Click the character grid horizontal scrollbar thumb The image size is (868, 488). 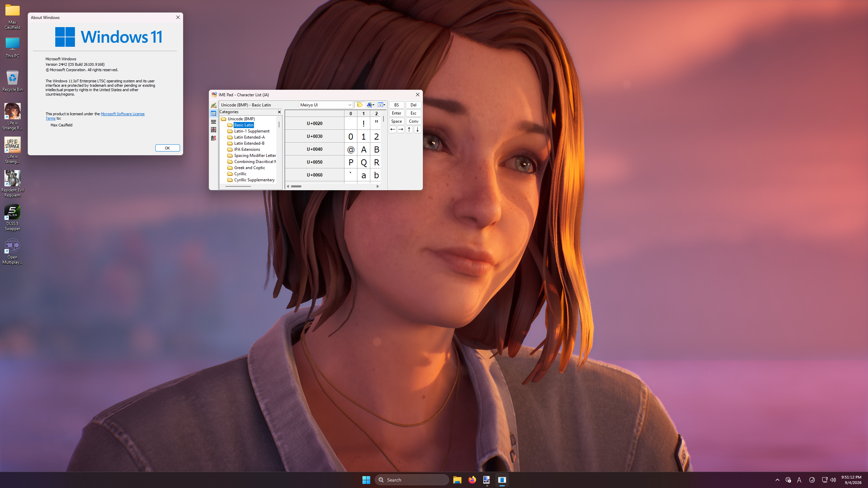coord(296,186)
